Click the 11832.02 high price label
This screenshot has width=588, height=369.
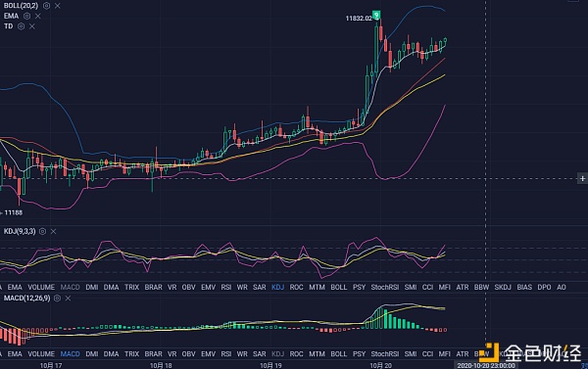(359, 19)
